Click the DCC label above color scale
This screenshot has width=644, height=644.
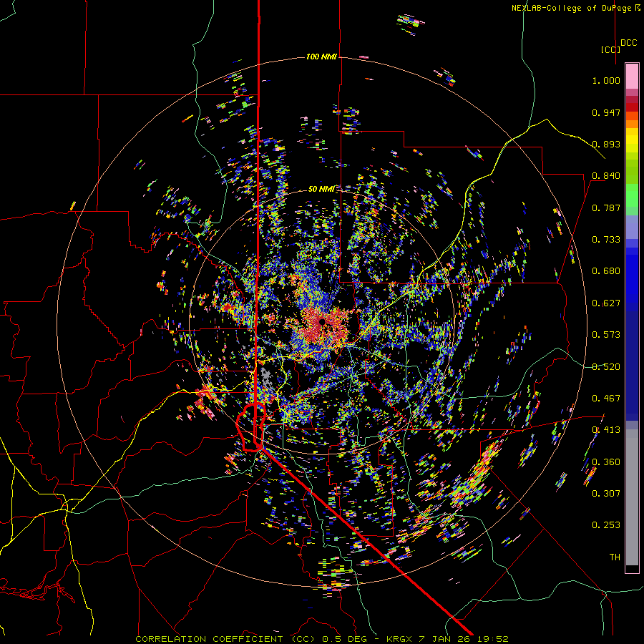[628, 43]
